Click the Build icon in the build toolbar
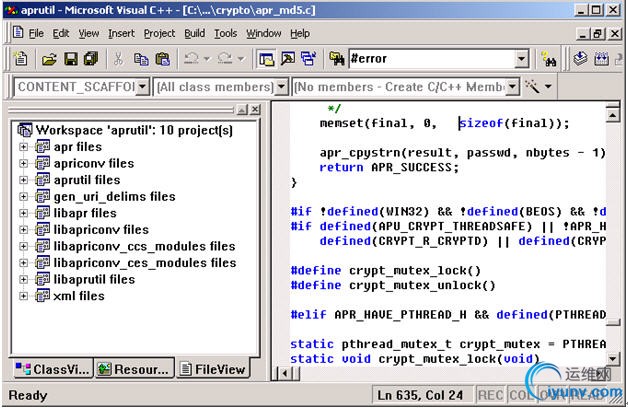 pos(601,59)
